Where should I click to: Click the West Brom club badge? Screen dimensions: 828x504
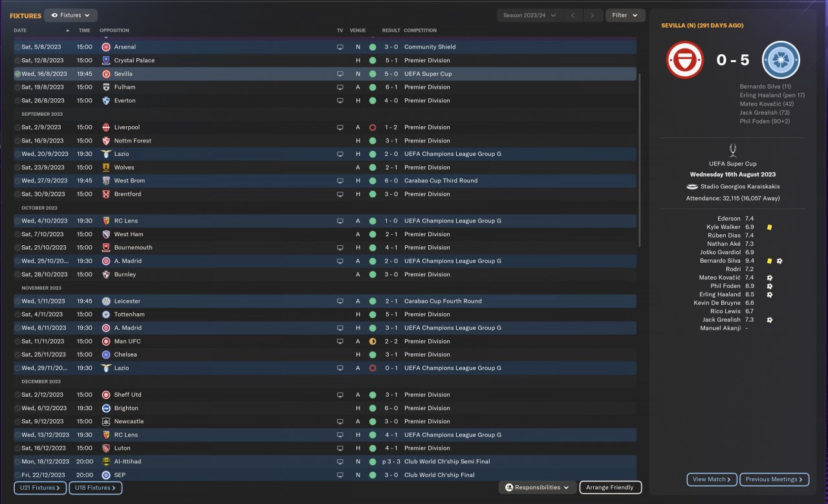(x=106, y=181)
